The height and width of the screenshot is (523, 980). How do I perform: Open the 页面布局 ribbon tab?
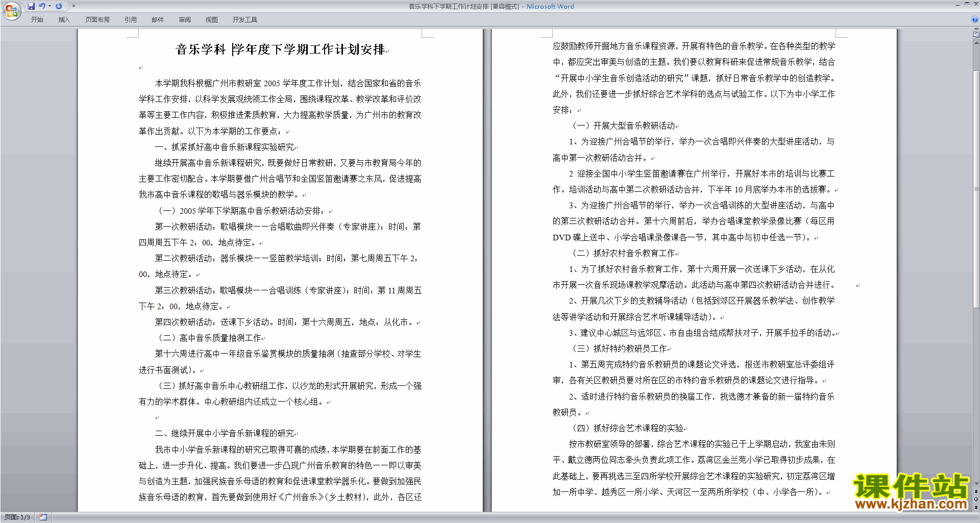97,20
